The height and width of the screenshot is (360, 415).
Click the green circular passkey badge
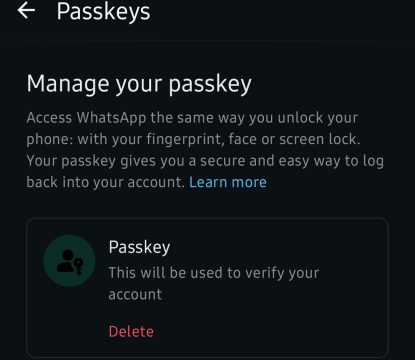(69, 261)
